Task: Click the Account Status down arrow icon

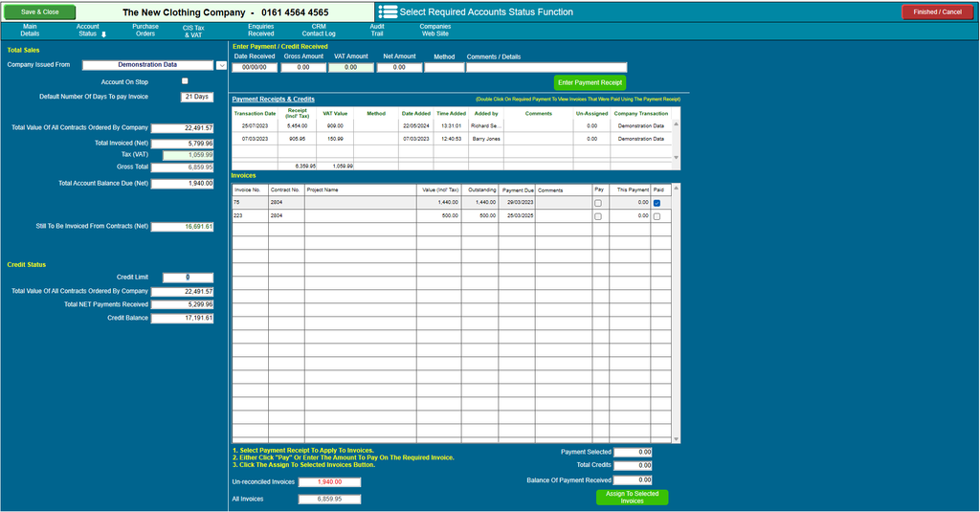Action: click(x=103, y=34)
